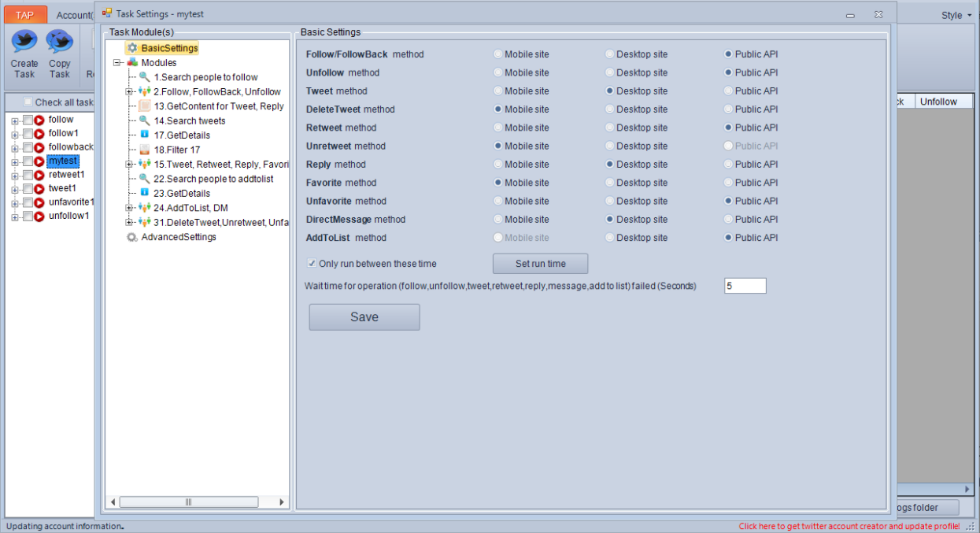The width and height of the screenshot is (980, 533).
Task: Click filter icon for 18.Filter 17
Action: [145, 150]
